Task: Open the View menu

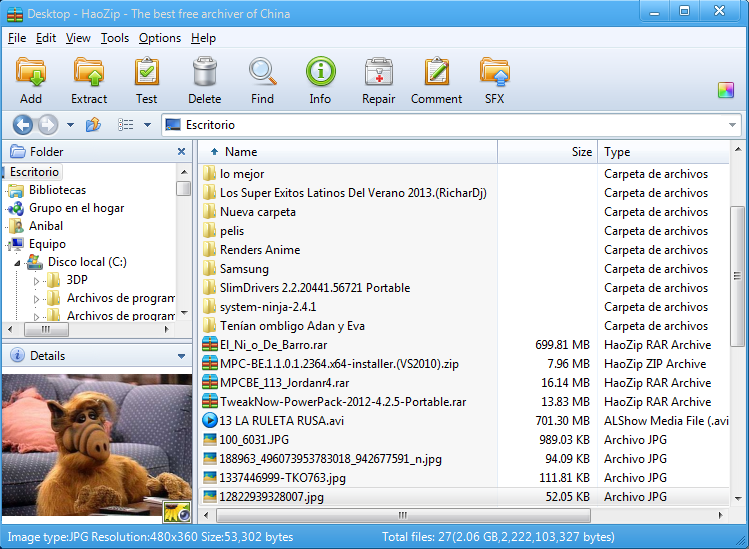Action: point(78,38)
